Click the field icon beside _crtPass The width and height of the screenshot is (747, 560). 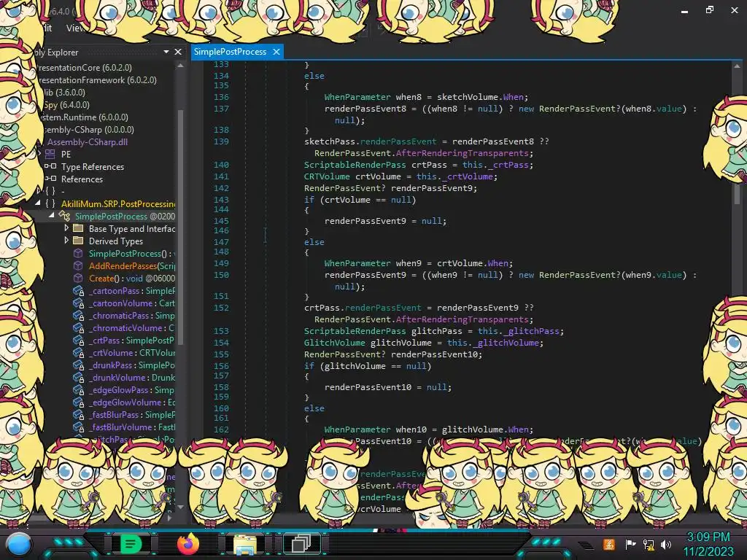click(79, 341)
